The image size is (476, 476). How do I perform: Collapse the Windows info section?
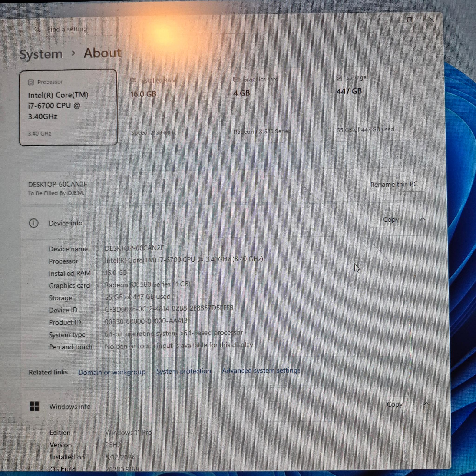click(426, 404)
